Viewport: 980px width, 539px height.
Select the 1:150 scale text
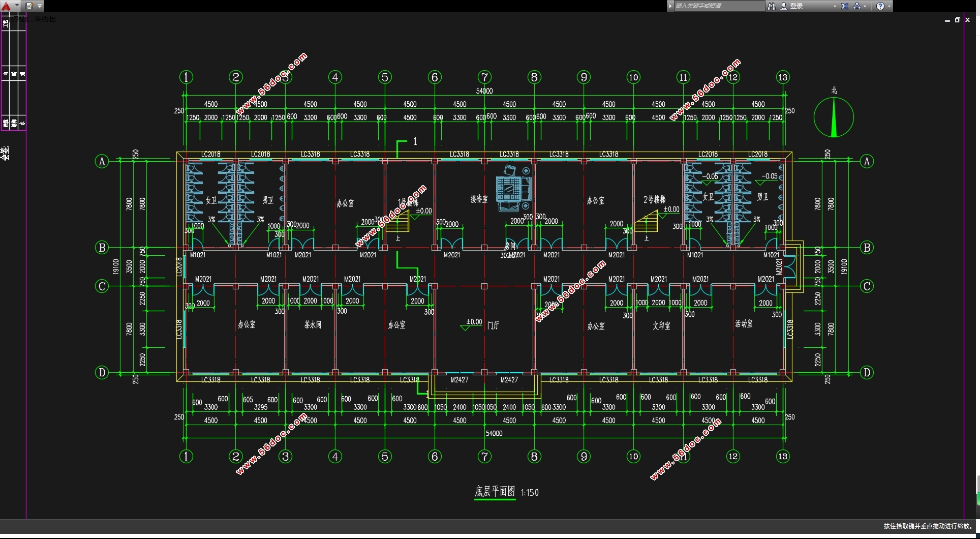(530, 493)
